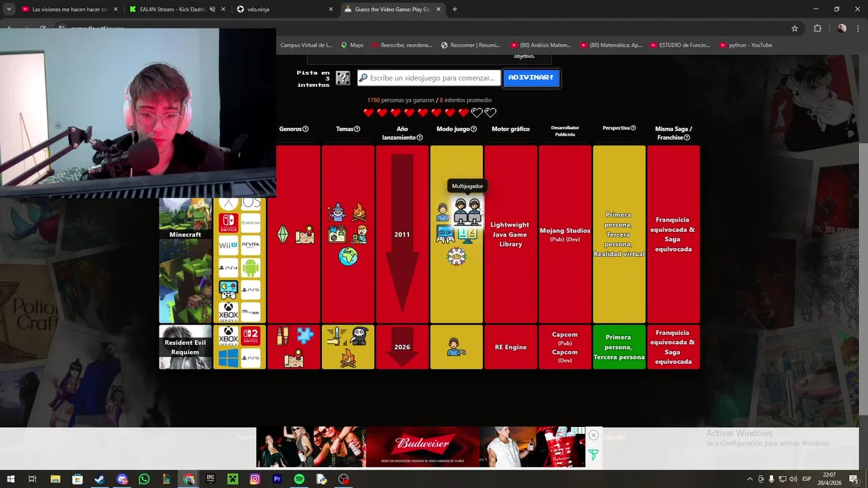Click the Android platform icon for Minecraft
Image resolution: width=868 pixels, height=488 pixels.
(250, 268)
